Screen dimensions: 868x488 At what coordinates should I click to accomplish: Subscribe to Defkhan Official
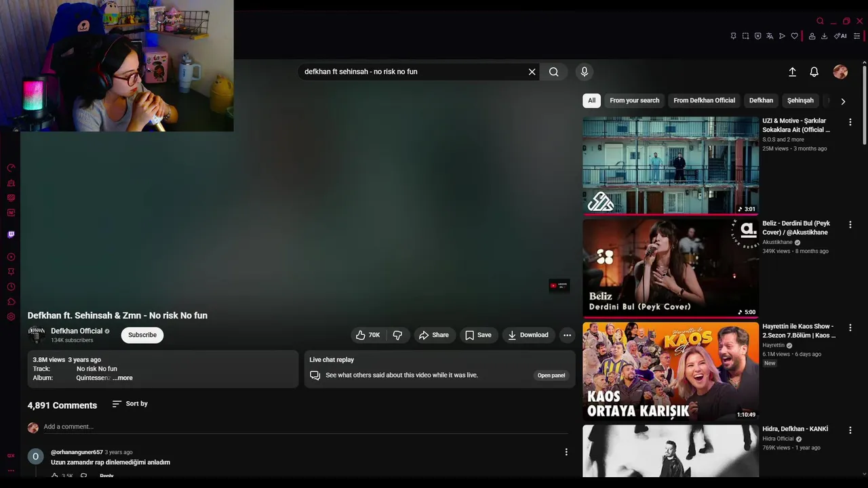[x=142, y=335]
